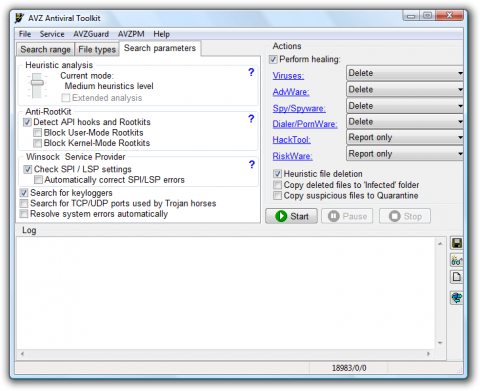
Task: Open the Spy/Spyware action dropdown
Action: point(405,106)
